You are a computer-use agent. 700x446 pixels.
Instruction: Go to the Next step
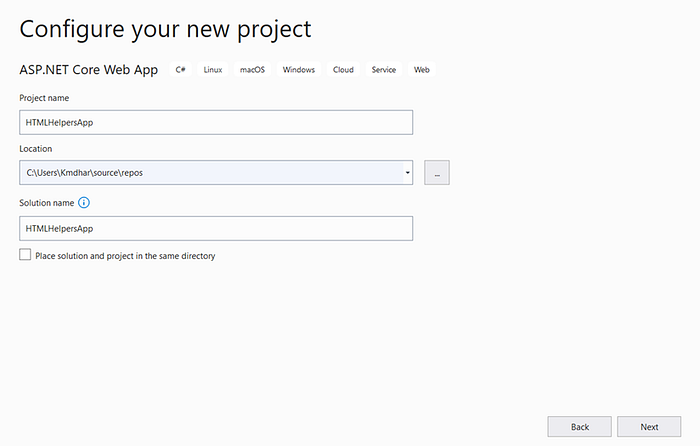pos(649,427)
